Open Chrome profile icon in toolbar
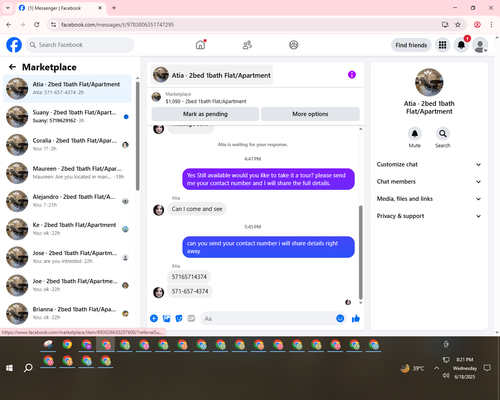This screenshot has height=400, width=500. [x=477, y=25]
